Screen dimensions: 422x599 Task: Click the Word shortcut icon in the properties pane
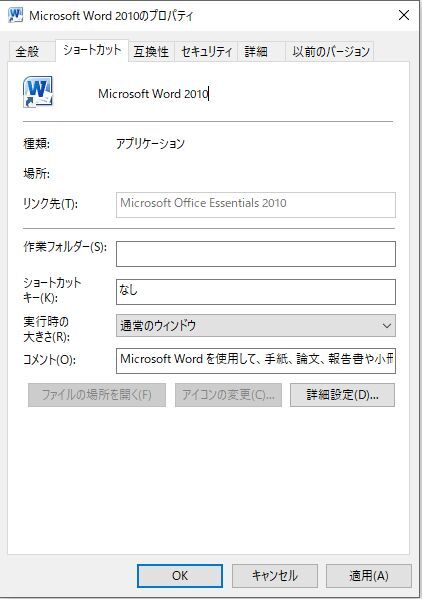[38, 92]
